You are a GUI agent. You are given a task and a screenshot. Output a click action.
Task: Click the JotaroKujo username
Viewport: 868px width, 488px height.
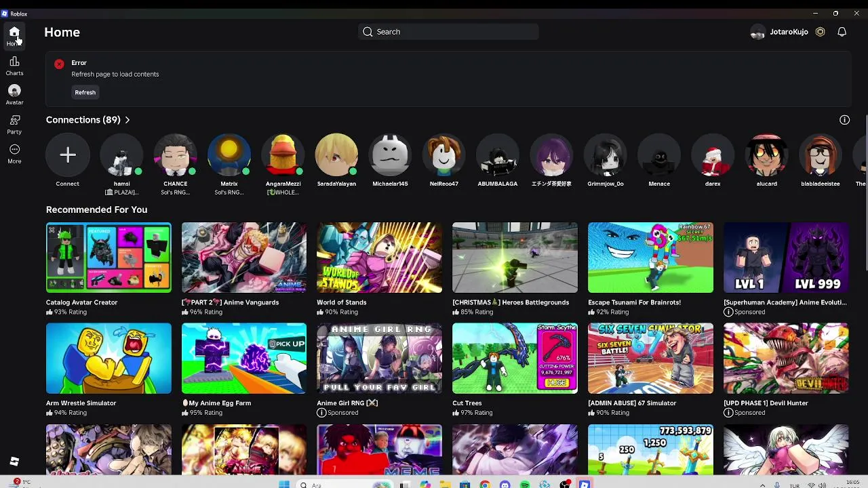pos(789,32)
